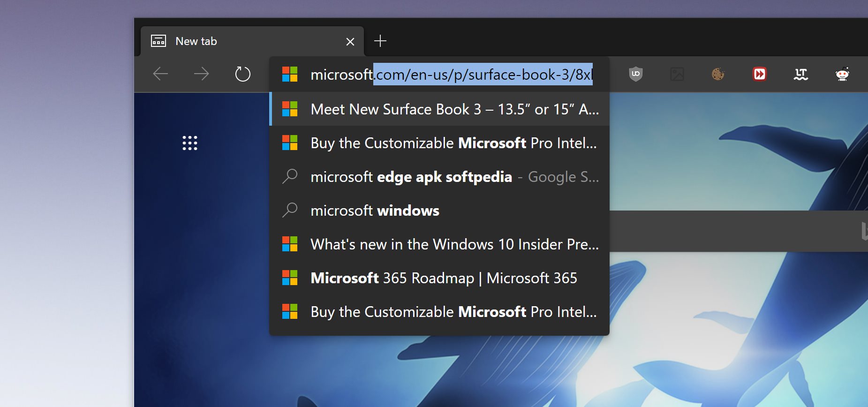
Task: Open the app launcher dots grid
Action: 190,143
